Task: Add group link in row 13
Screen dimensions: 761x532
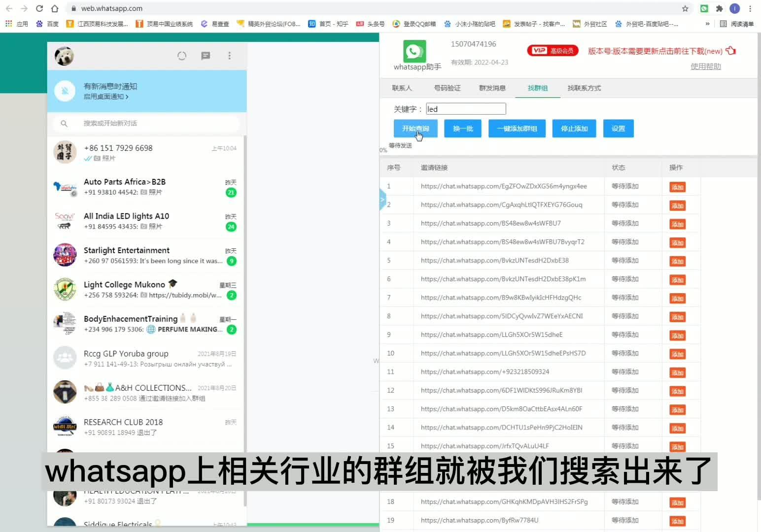Action: 677,410
